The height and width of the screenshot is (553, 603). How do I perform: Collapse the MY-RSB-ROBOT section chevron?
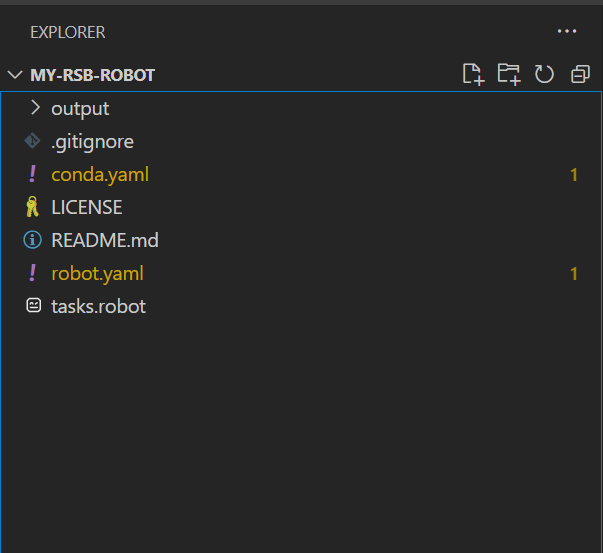pyautogui.click(x=15, y=74)
